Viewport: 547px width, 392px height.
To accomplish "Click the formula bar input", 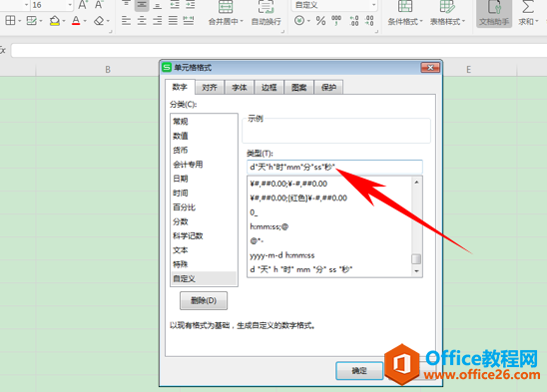I will pyautogui.click(x=279, y=50).
